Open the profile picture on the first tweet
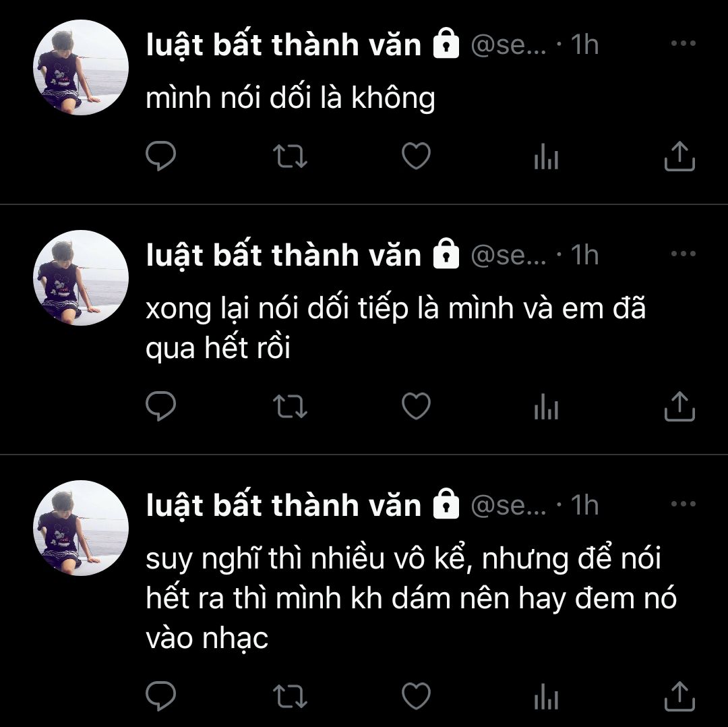The image size is (728, 727). click(x=81, y=67)
